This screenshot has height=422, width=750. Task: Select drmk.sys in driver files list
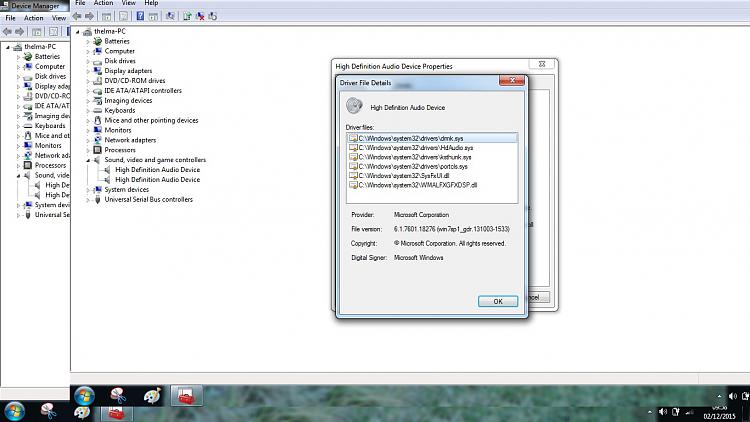pyautogui.click(x=432, y=138)
